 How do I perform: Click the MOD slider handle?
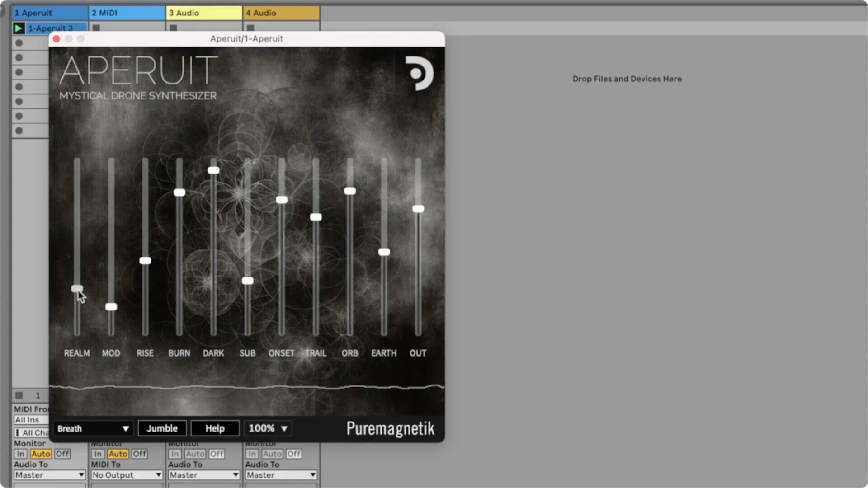111,307
